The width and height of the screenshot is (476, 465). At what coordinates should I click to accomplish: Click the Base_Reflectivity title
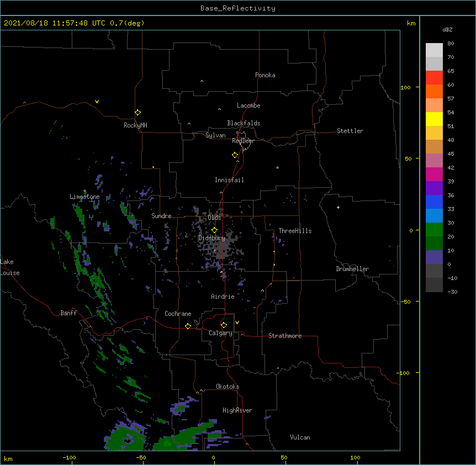click(x=238, y=8)
